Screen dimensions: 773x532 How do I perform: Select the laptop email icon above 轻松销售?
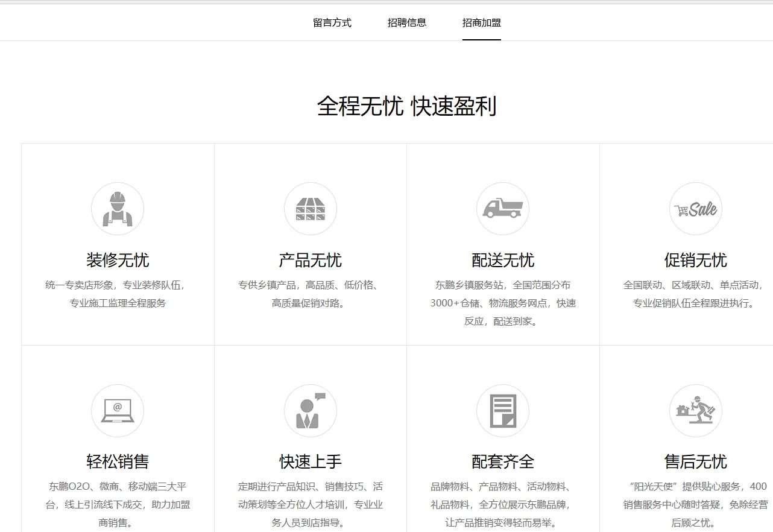pyautogui.click(x=117, y=410)
